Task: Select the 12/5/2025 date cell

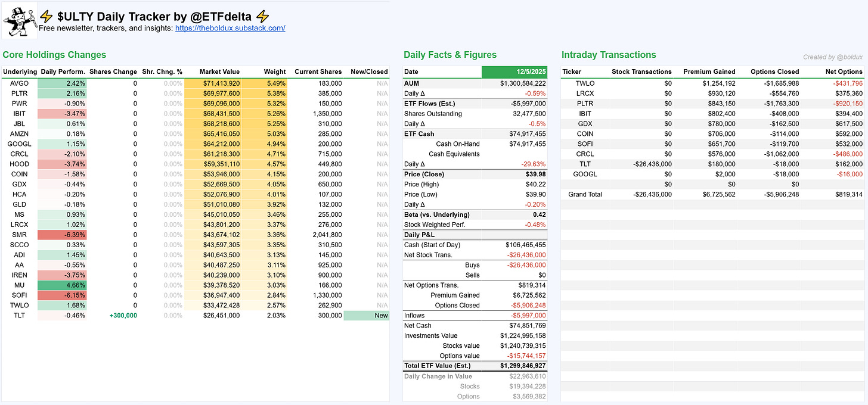Action: [514, 71]
